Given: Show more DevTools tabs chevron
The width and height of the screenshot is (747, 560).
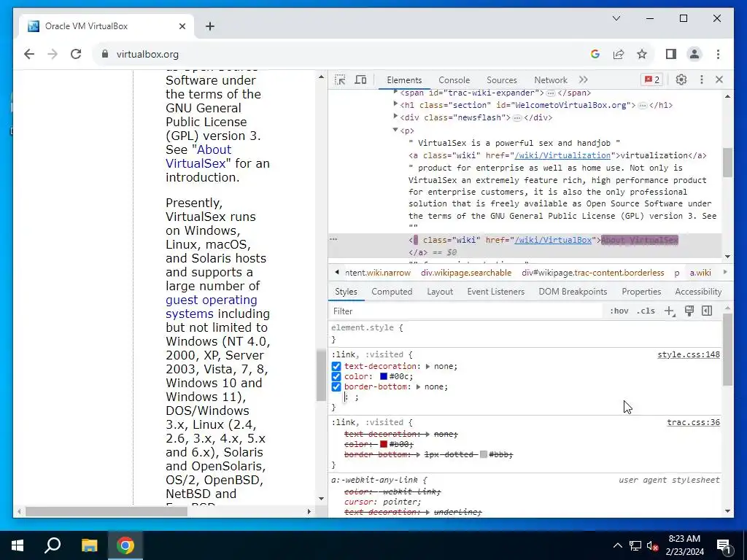Looking at the screenshot, I should pos(583,80).
